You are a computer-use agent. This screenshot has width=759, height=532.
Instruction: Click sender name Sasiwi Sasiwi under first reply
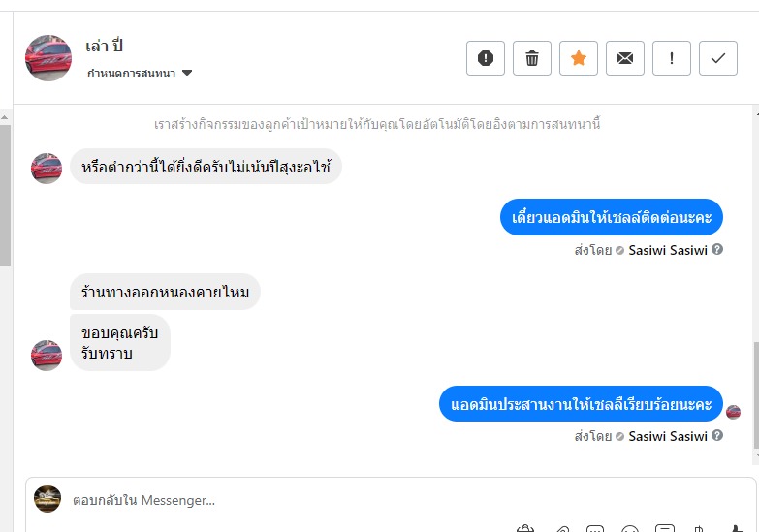coord(668,249)
